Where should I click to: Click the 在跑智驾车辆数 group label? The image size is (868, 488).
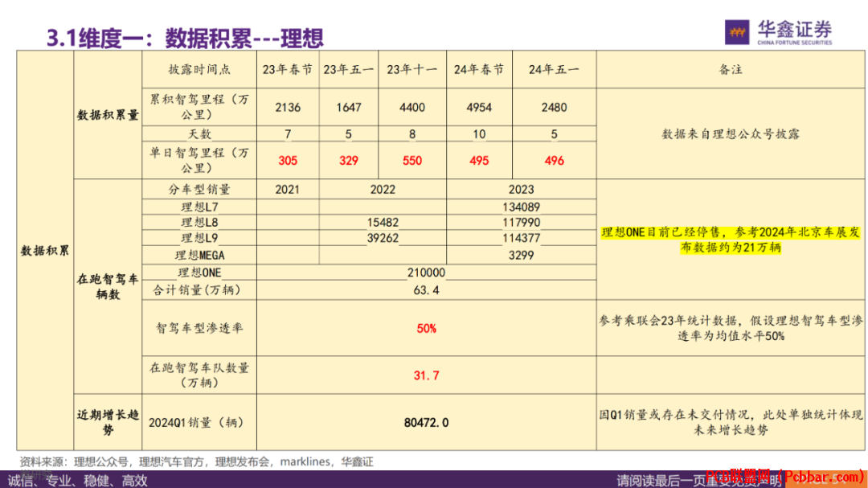click(x=108, y=286)
